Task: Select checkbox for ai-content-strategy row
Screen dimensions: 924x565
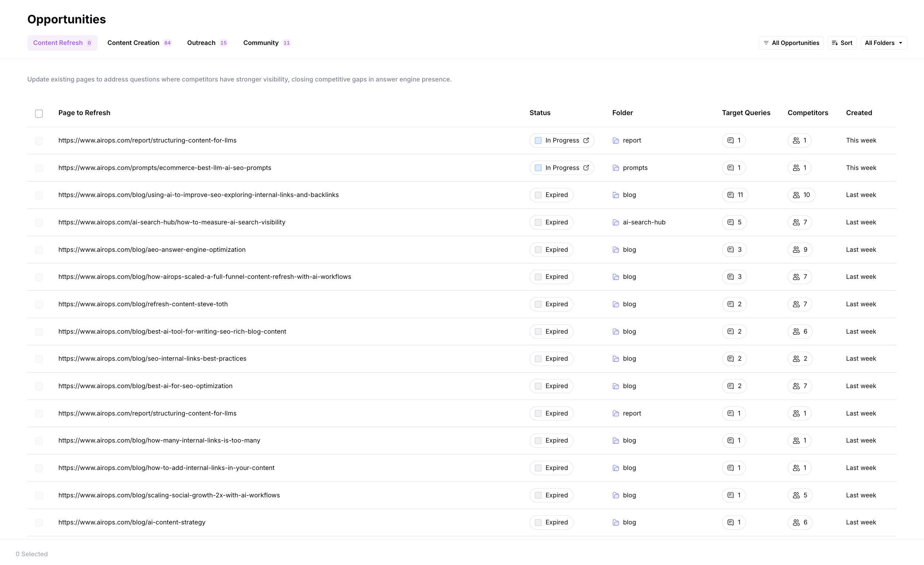Action: [39, 523]
